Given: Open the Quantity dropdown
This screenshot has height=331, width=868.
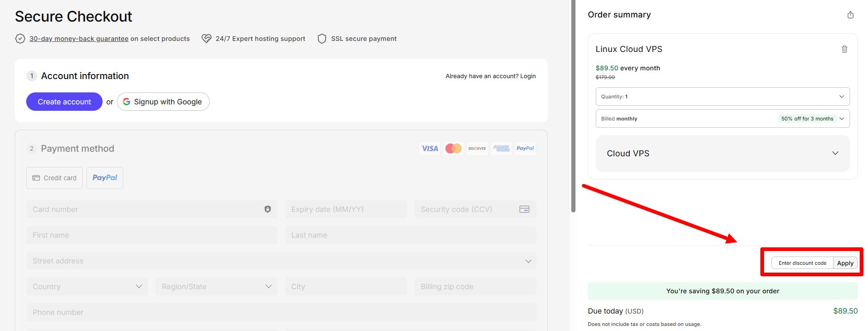Looking at the screenshot, I should point(723,97).
